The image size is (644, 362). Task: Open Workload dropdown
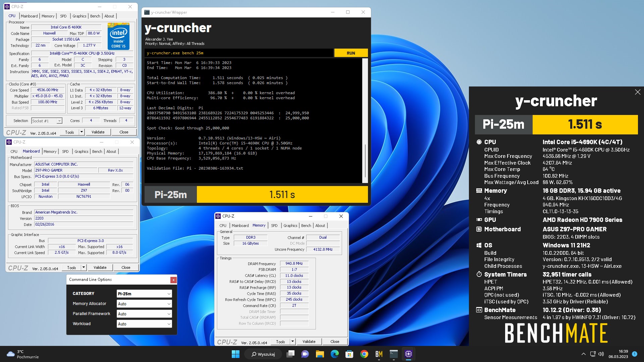pos(144,324)
